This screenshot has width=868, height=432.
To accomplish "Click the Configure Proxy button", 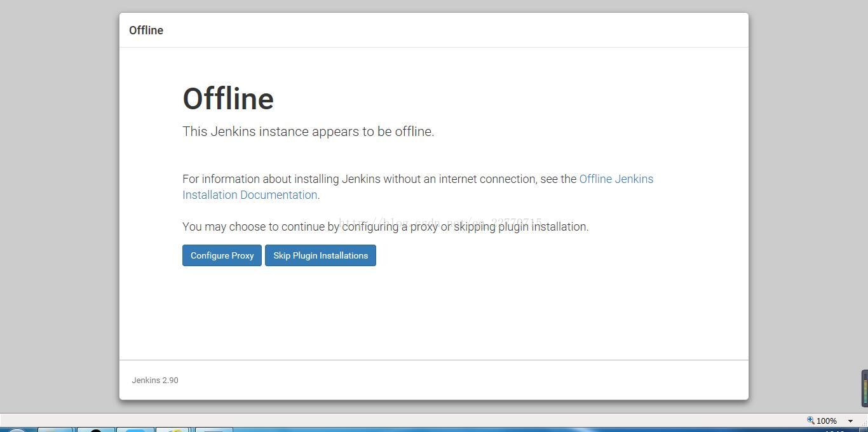I will (x=222, y=255).
